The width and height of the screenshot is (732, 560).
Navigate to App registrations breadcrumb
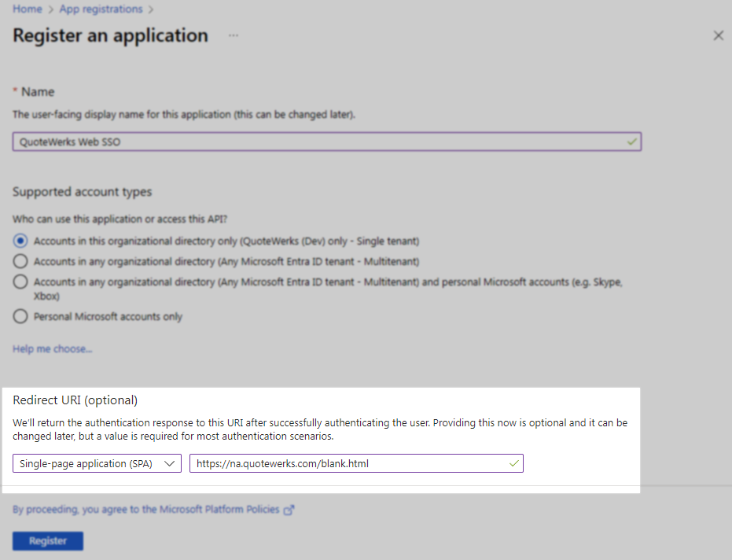click(101, 9)
